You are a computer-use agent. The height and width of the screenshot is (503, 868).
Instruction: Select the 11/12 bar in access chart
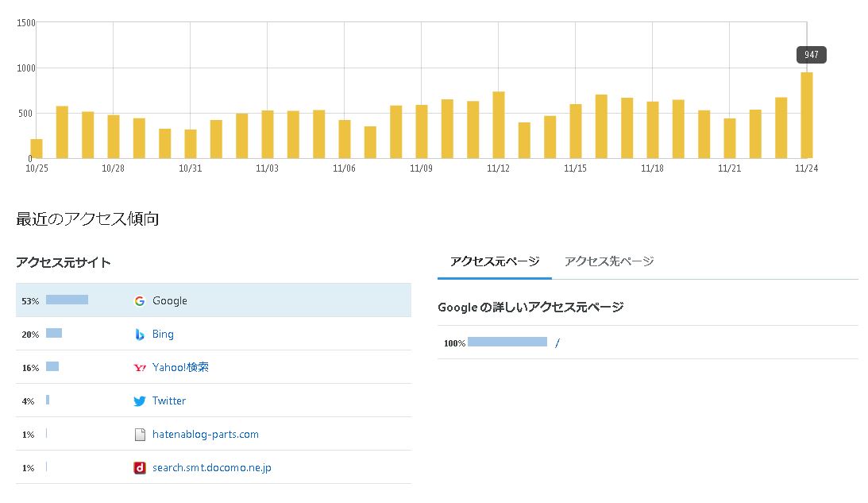tap(498, 126)
